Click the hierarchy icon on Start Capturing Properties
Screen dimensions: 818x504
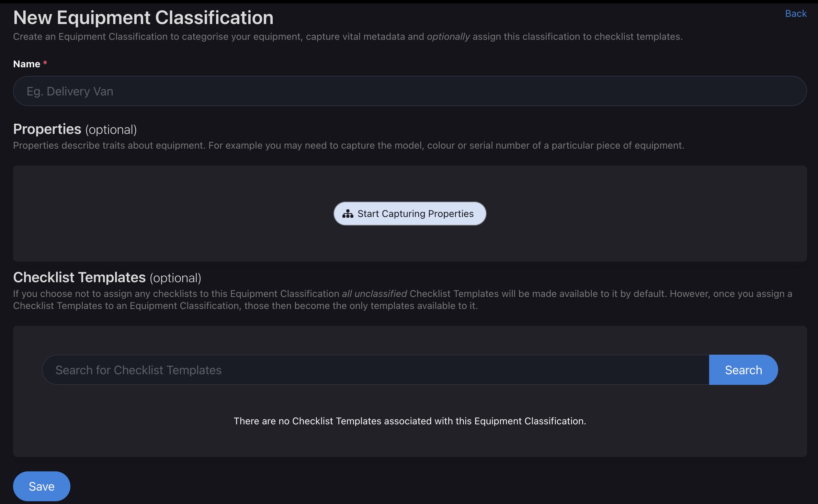coord(348,214)
